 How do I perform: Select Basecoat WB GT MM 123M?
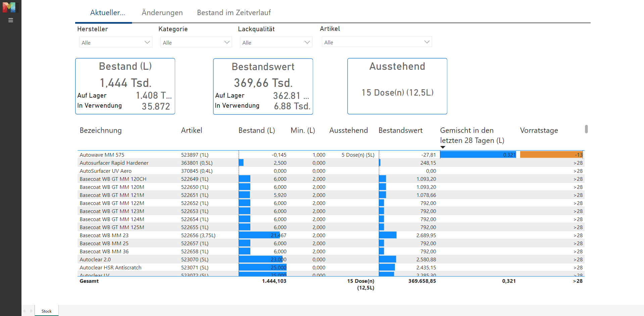click(x=331, y=211)
